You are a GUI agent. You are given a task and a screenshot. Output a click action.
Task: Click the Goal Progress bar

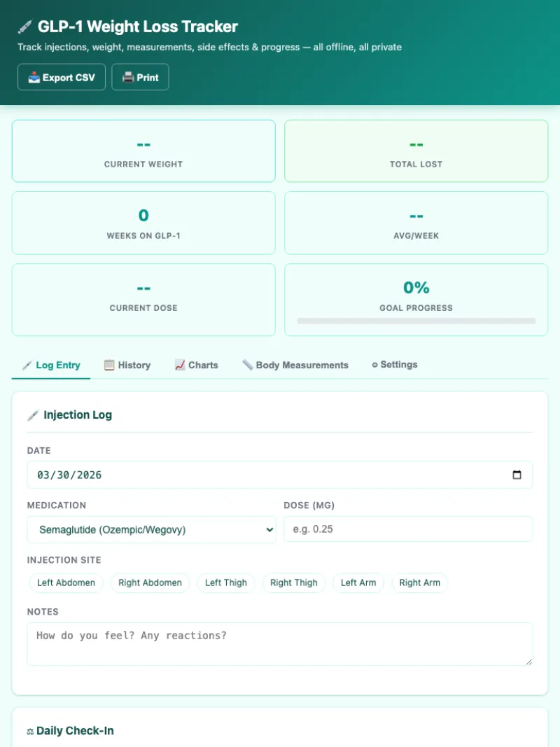tap(416, 321)
